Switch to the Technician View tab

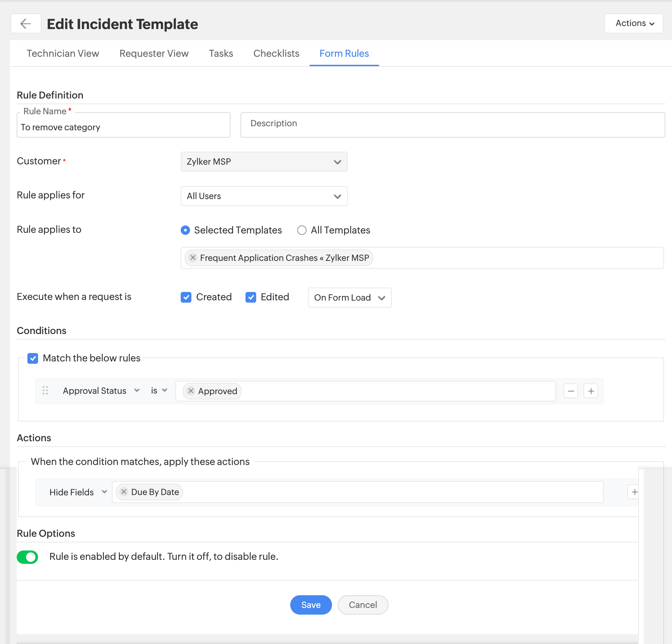pyautogui.click(x=63, y=53)
